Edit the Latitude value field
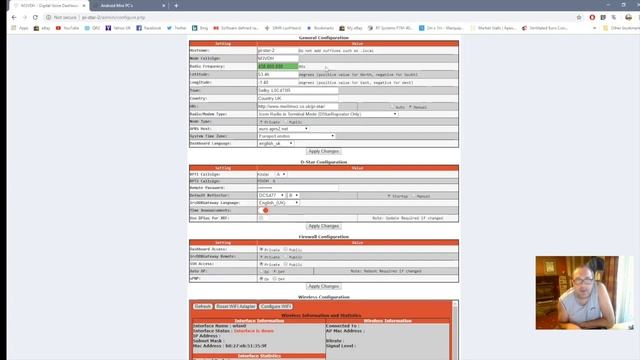This screenshot has width=640, height=360. (x=278, y=74)
